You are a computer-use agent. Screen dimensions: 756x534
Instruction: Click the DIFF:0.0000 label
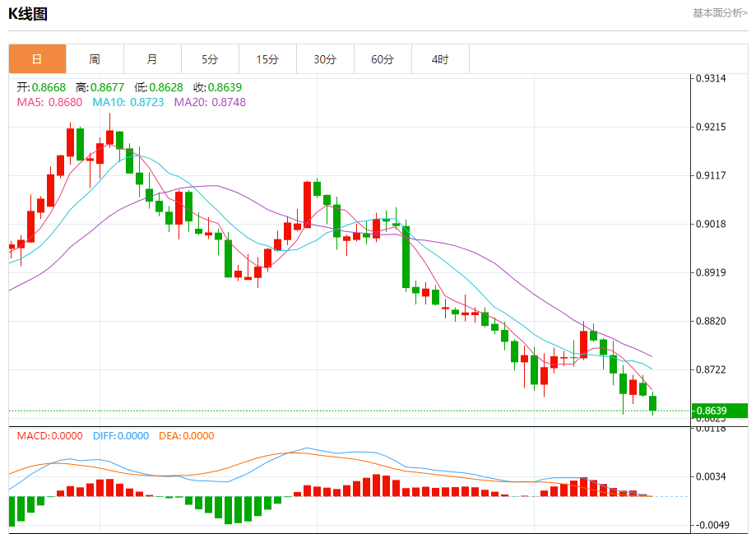pyautogui.click(x=121, y=436)
